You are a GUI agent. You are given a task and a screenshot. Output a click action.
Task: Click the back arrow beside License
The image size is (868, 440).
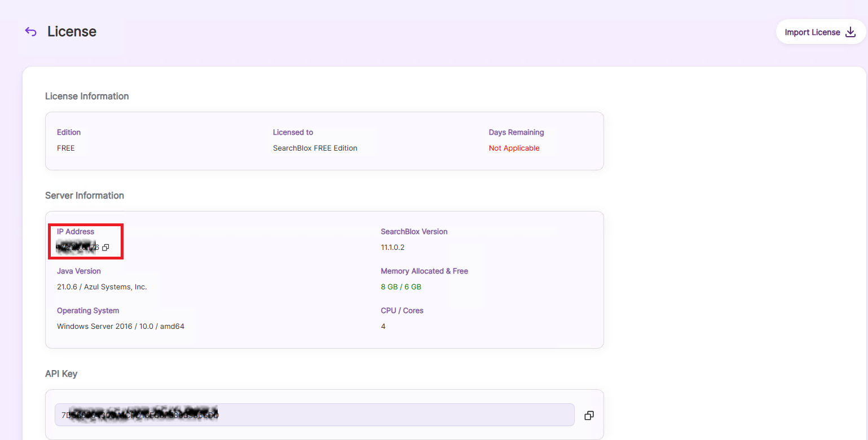(x=30, y=32)
